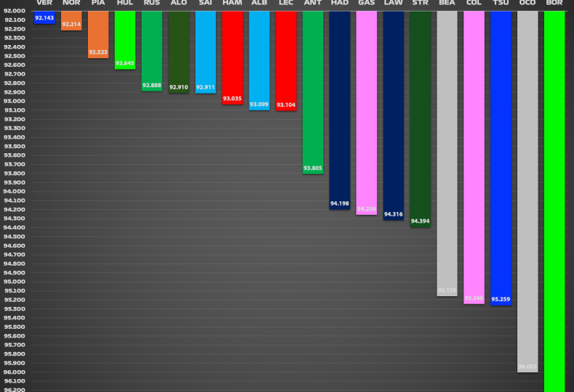Click the 93.104 value on LEC bar
Viewport: 574px width, 392px height.
pos(286,105)
